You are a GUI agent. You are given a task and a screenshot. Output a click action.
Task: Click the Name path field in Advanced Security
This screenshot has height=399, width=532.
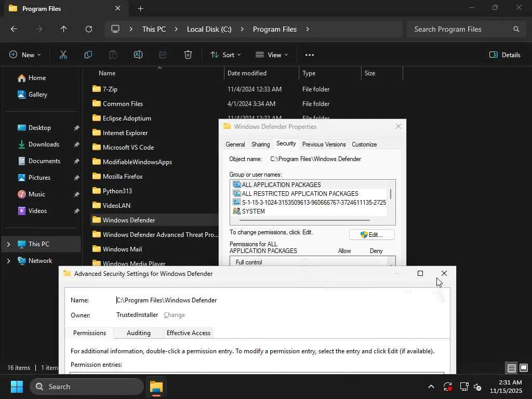coord(166,300)
